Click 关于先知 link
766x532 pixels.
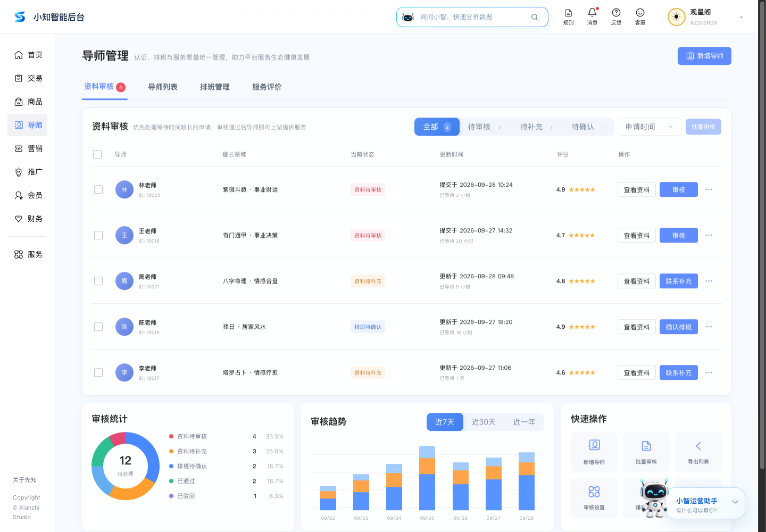24,480
